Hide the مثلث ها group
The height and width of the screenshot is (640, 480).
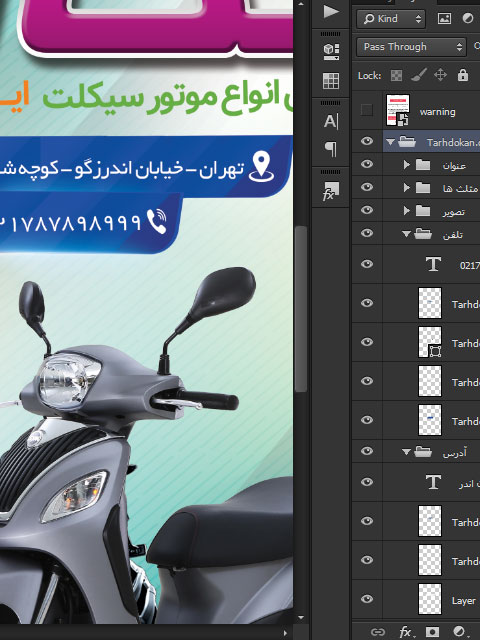(x=367, y=187)
